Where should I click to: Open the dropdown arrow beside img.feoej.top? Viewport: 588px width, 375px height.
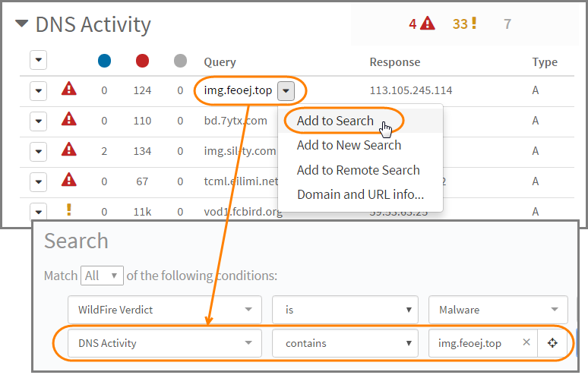pos(286,91)
